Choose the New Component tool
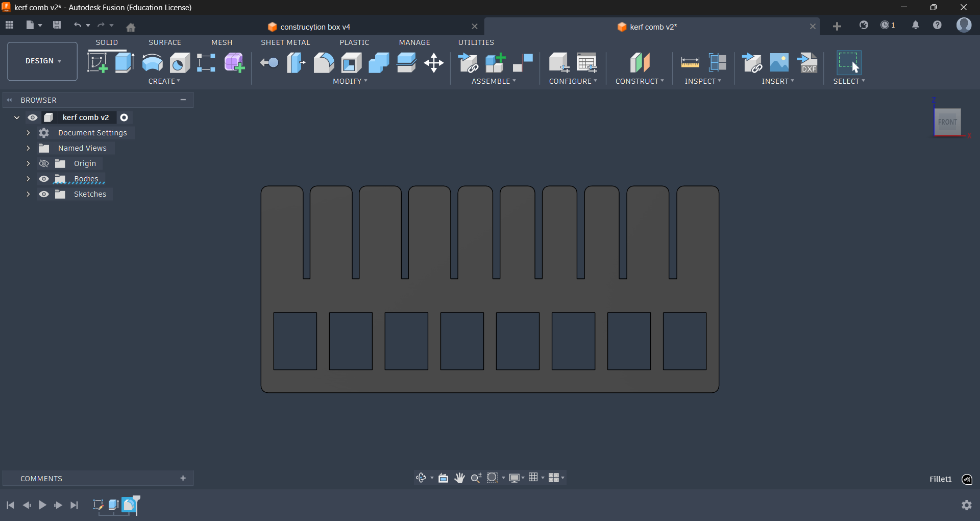This screenshot has height=521, width=980. (x=496, y=63)
